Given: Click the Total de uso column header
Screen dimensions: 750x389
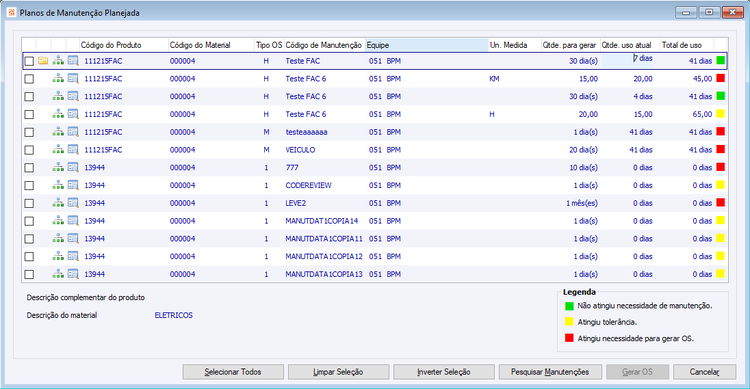Looking at the screenshot, I should [687, 45].
